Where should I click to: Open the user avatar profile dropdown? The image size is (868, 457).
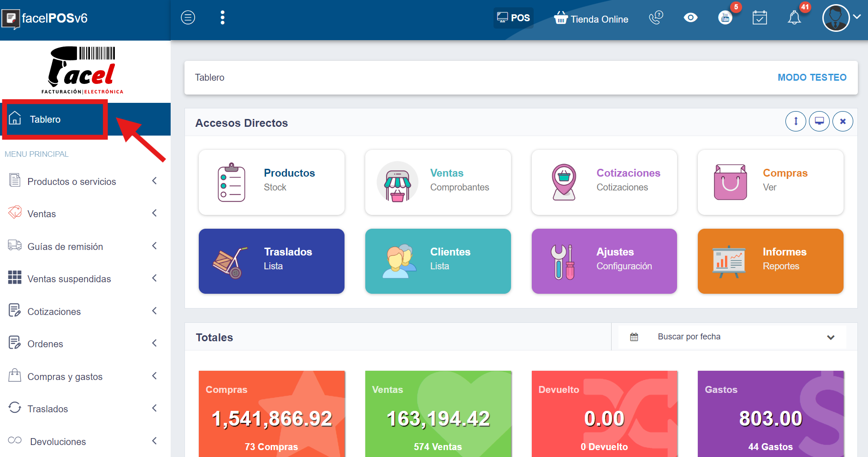[x=841, y=18]
